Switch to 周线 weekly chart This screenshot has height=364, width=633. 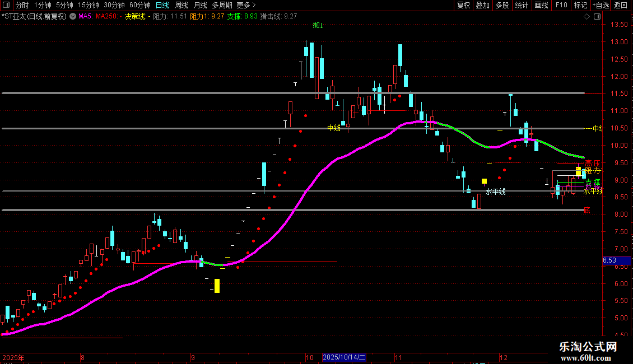tap(181, 5)
